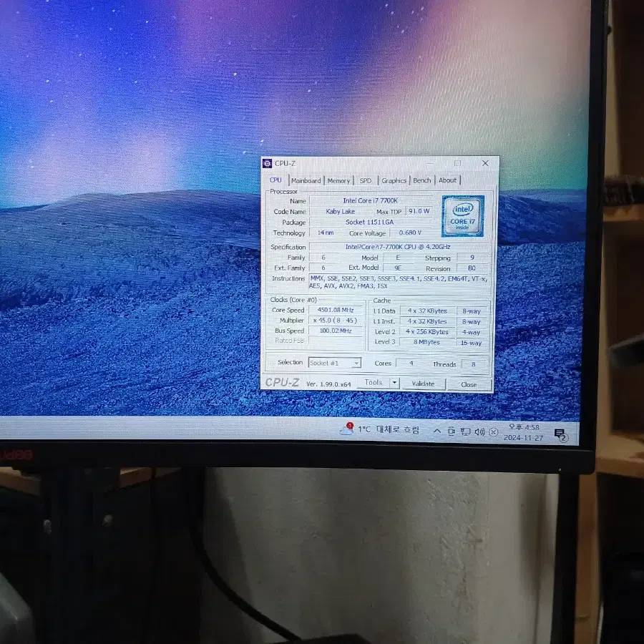This screenshot has height=644, width=644.
Task: Click the Model value E
Action: tap(398, 258)
